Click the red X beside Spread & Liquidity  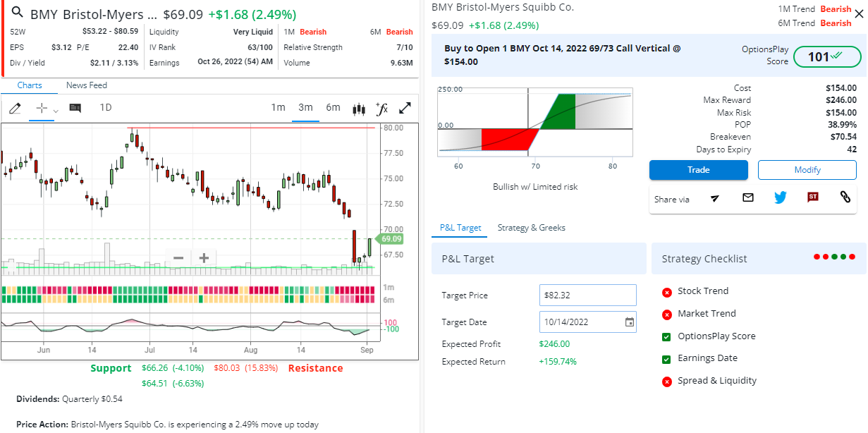pyautogui.click(x=666, y=382)
